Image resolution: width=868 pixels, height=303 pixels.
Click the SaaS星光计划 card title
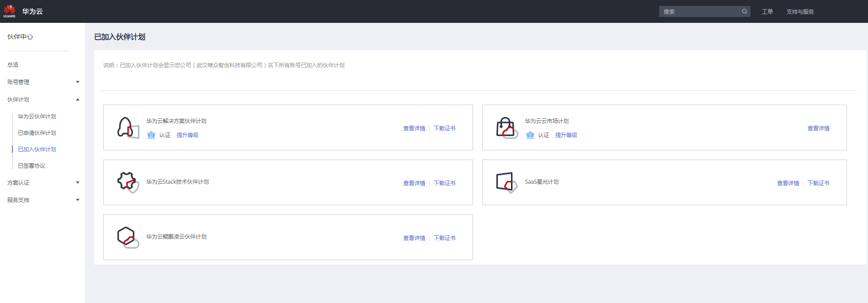542,182
